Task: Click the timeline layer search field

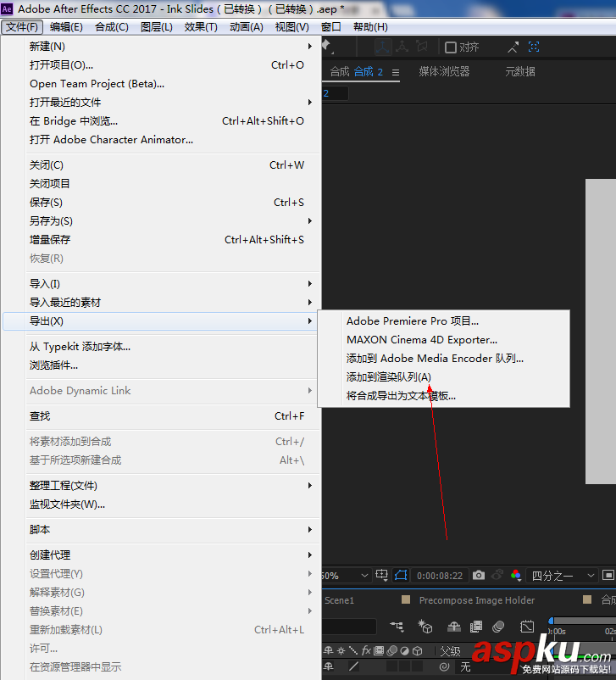Action: click(349, 627)
